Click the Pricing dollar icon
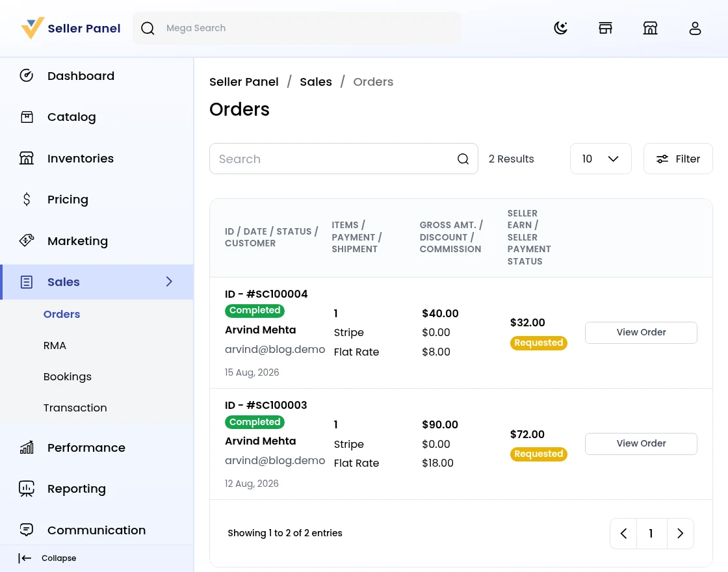Viewport: 728px width, 572px height. pos(27,199)
